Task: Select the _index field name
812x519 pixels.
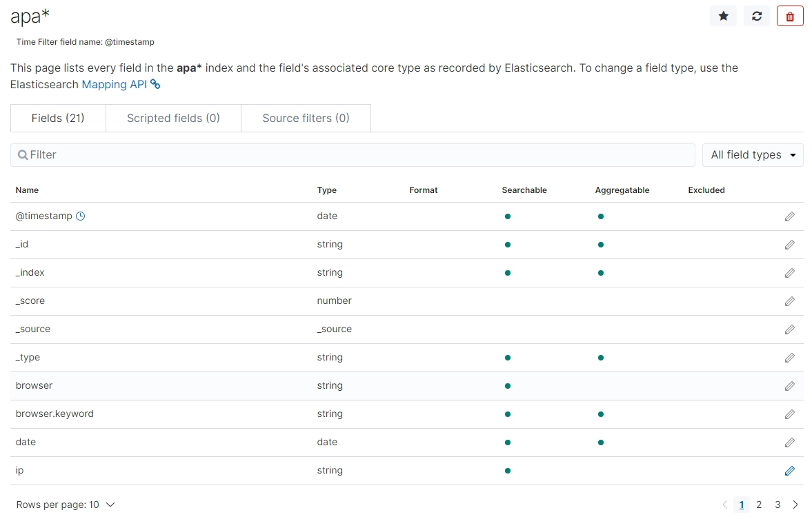Action: point(30,272)
